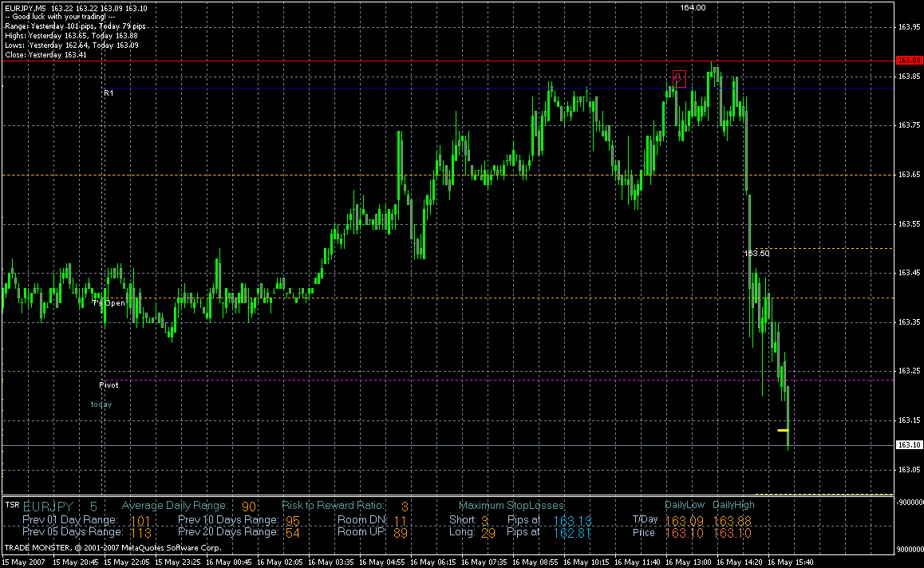Click the red down-arrow sell signal marker
The image size is (924, 568).
pos(679,78)
